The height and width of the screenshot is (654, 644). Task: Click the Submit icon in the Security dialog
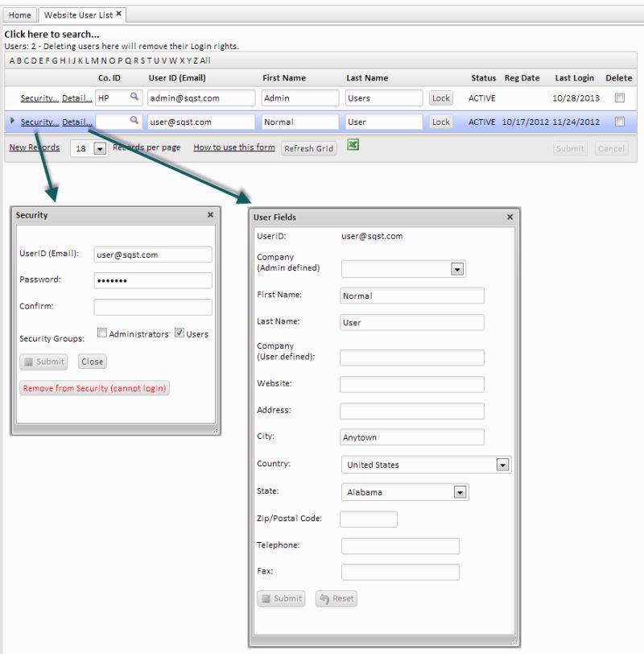[43, 362]
